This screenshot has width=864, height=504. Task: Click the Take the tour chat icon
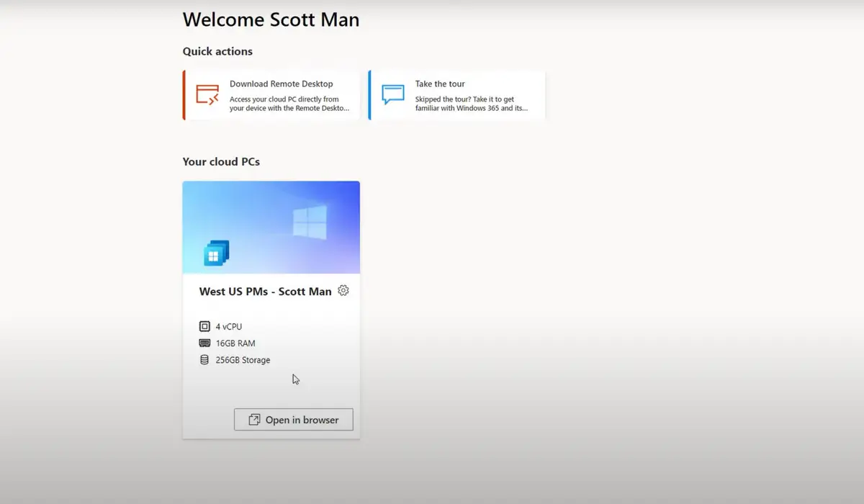[393, 95]
